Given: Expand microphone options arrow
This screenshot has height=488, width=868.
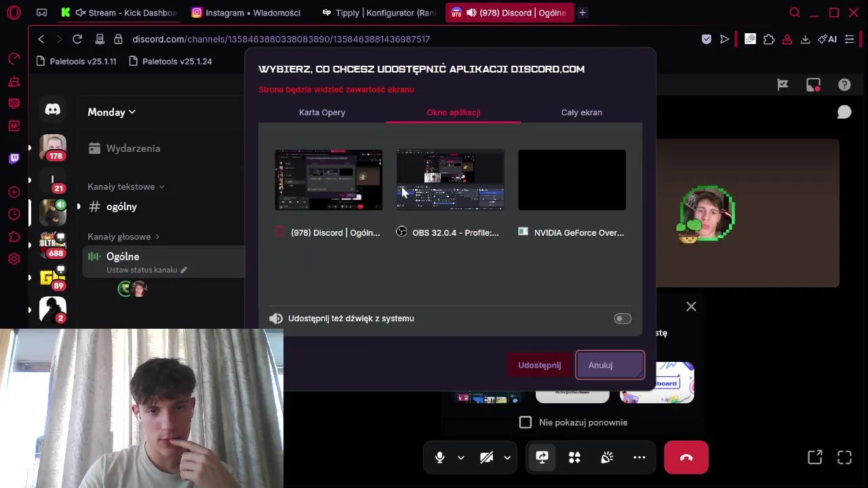Looking at the screenshot, I should tap(460, 457).
